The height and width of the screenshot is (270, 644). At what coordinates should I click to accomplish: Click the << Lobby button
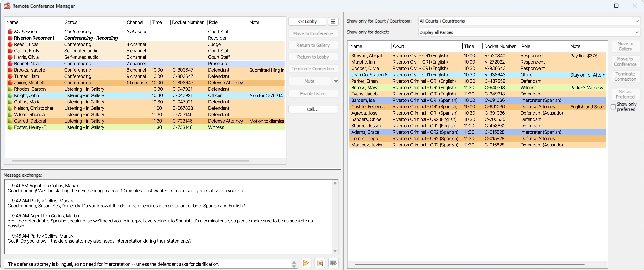(x=307, y=21)
